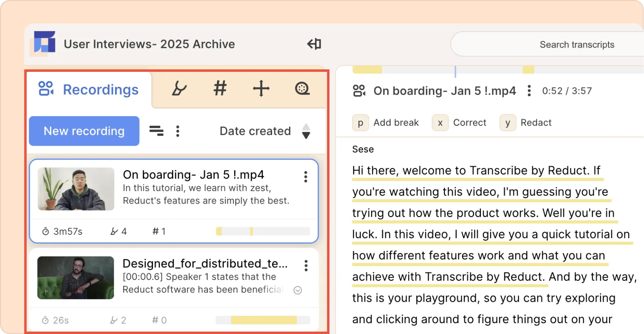Open the reel tab icon in the sidebar

(x=302, y=88)
